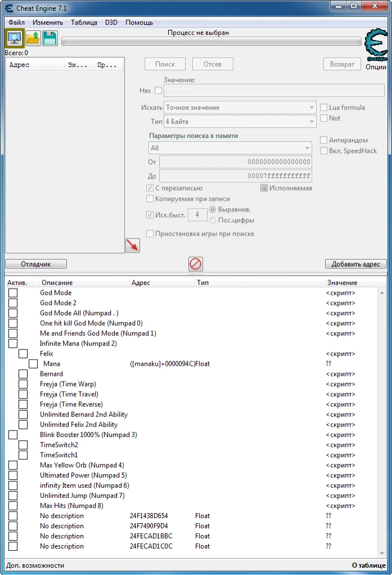Click the Значение input field
Viewport: 392px width, 575px height.
click(274, 90)
